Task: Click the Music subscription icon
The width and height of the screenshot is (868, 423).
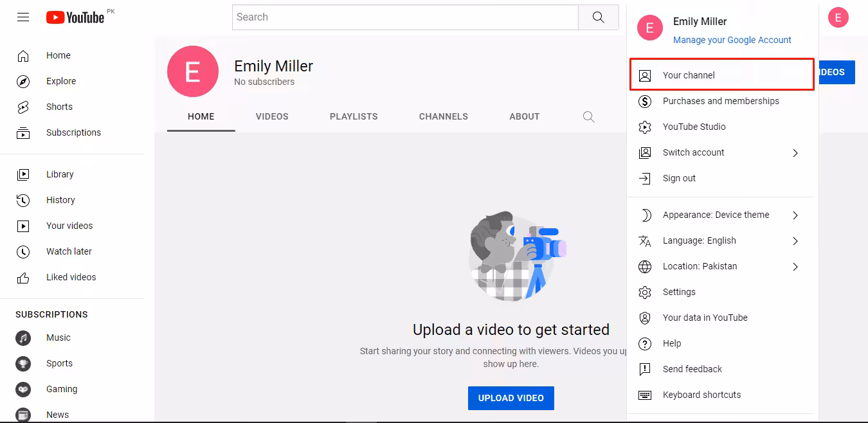Action: click(x=23, y=337)
